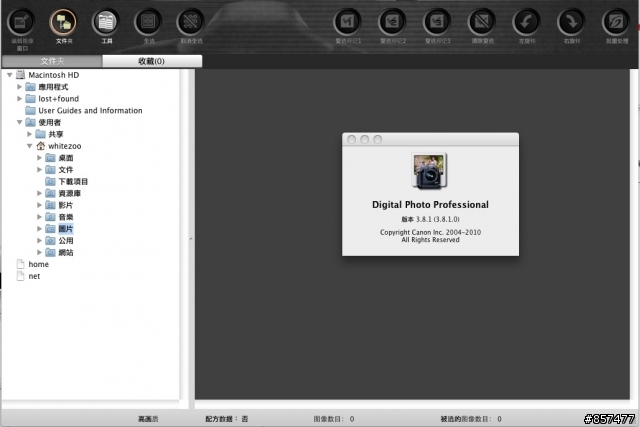
Task: Select the net item in tree
Action: coord(34,276)
